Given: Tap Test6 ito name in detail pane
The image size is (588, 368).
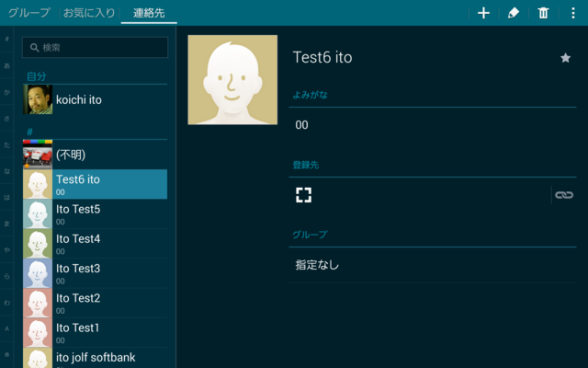Looking at the screenshot, I should (322, 57).
